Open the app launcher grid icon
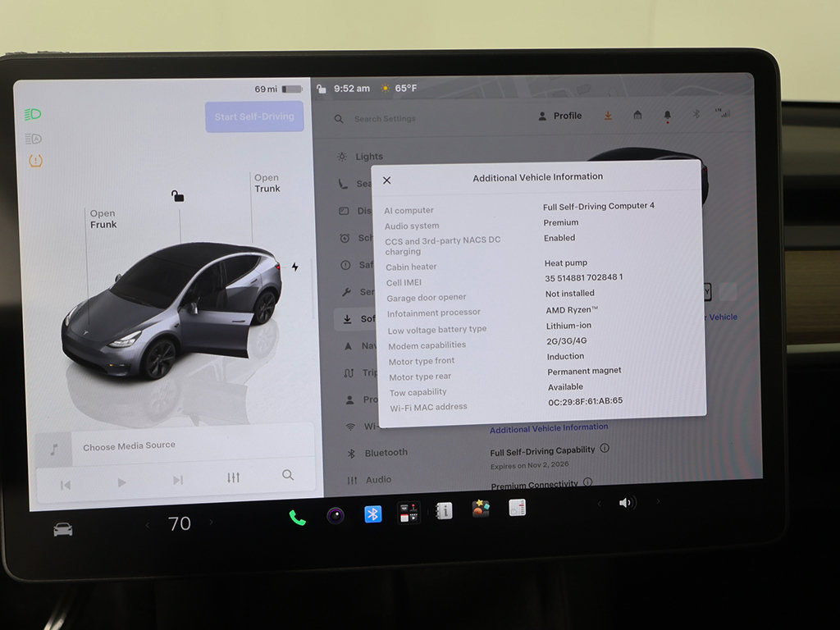Image resolution: width=840 pixels, height=630 pixels. [x=409, y=513]
